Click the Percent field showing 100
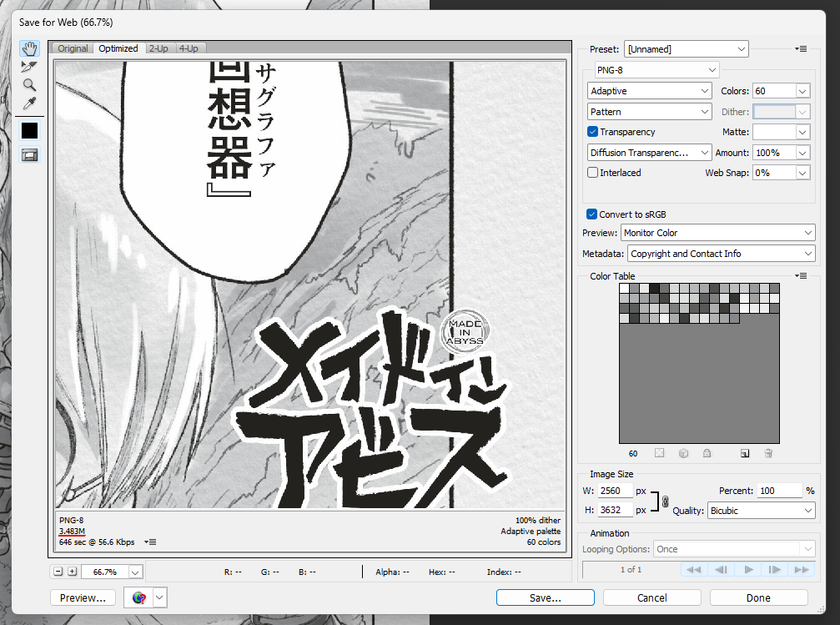840x625 pixels. click(779, 491)
